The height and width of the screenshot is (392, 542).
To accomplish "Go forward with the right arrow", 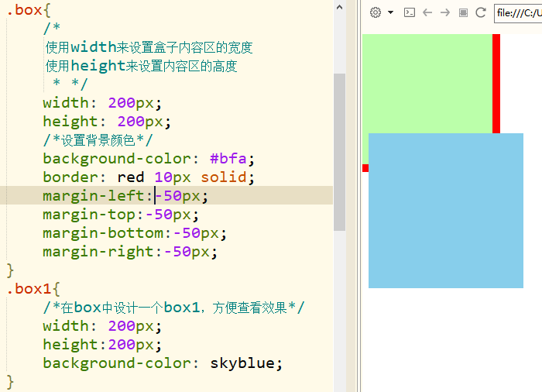I will point(445,13).
